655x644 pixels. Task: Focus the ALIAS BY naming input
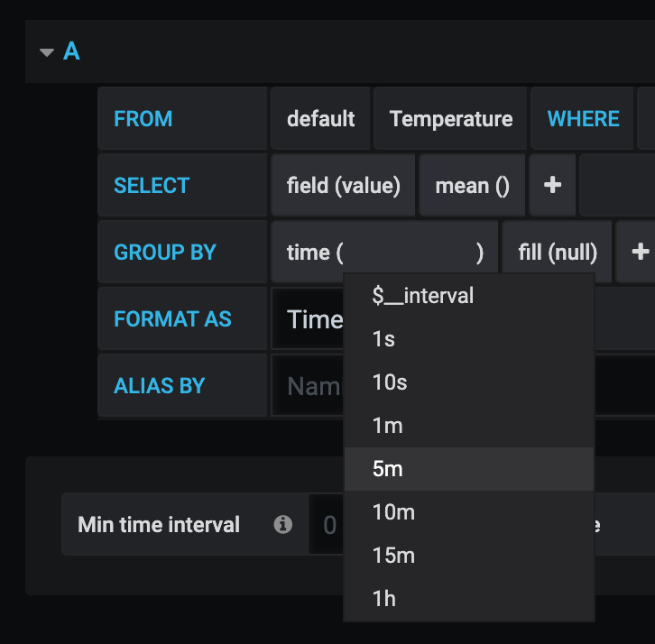click(x=307, y=386)
